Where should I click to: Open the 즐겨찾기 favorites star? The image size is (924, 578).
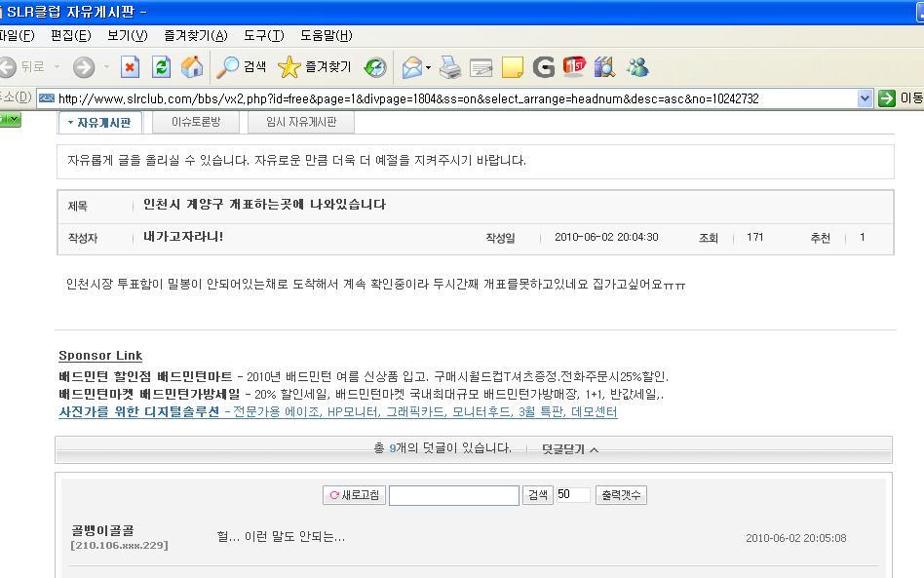[x=314, y=67]
